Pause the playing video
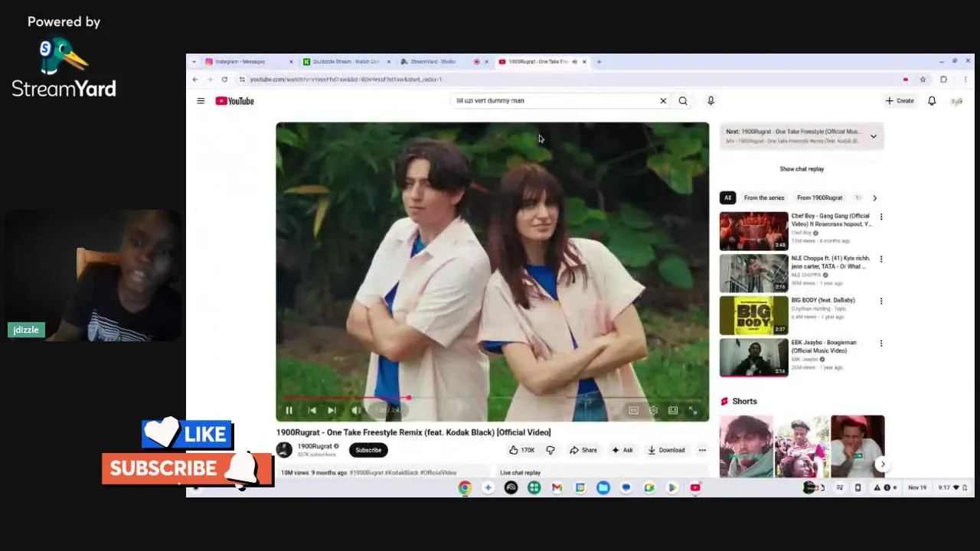The image size is (980, 551). click(x=289, y=411)
